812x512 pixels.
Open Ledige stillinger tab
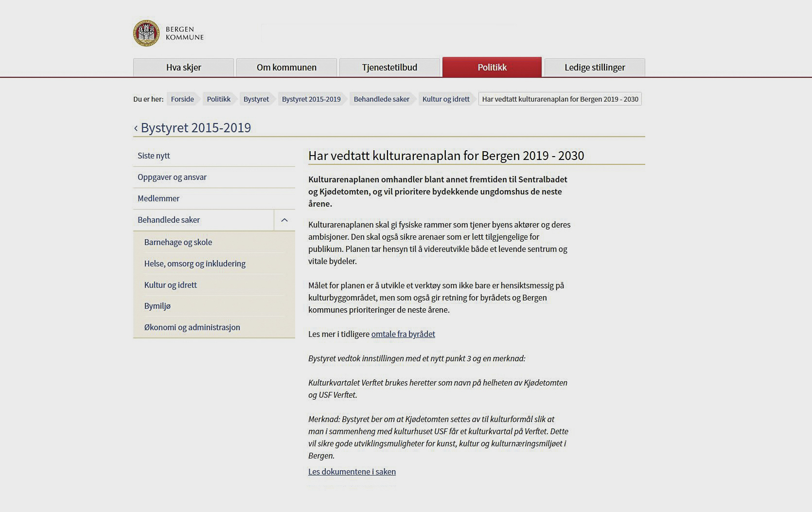(595, 68)
